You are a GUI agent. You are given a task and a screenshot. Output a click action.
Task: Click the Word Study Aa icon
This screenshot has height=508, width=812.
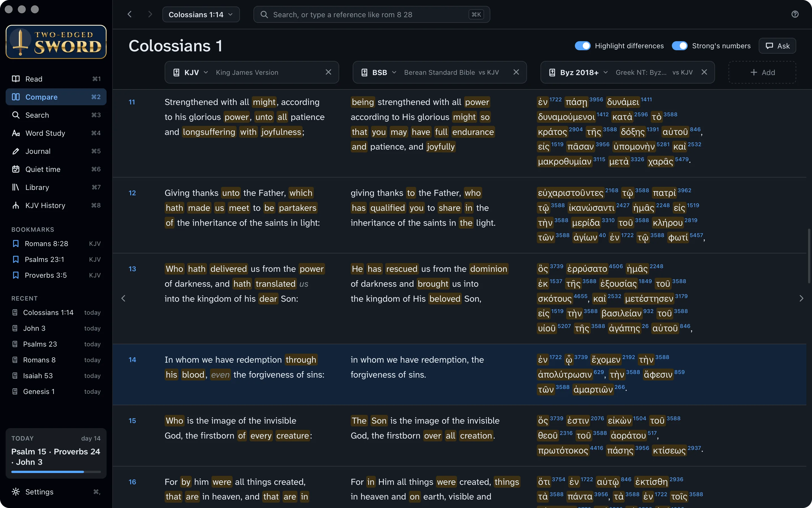click(16, 133)
